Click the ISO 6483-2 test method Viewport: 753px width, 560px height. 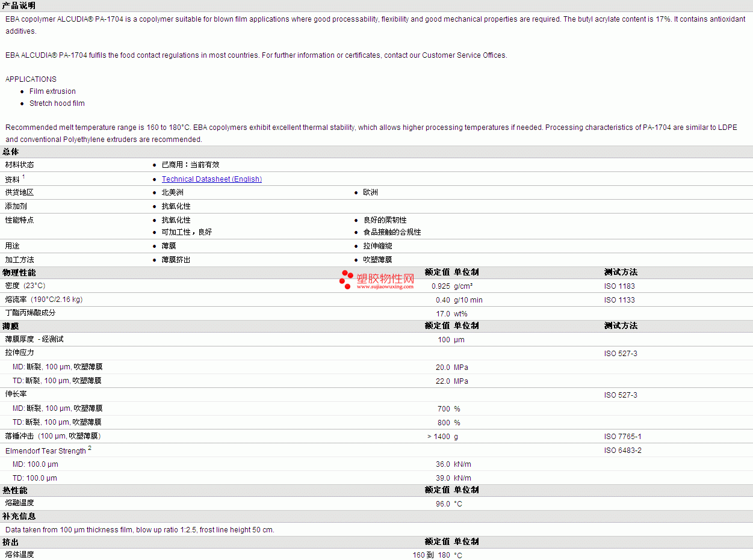pos(623,451)
